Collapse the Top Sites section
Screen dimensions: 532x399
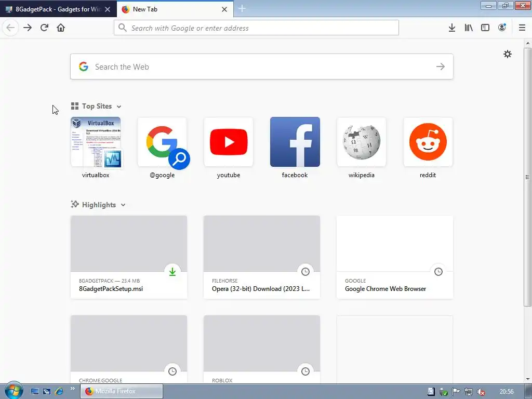coord(119,107)
